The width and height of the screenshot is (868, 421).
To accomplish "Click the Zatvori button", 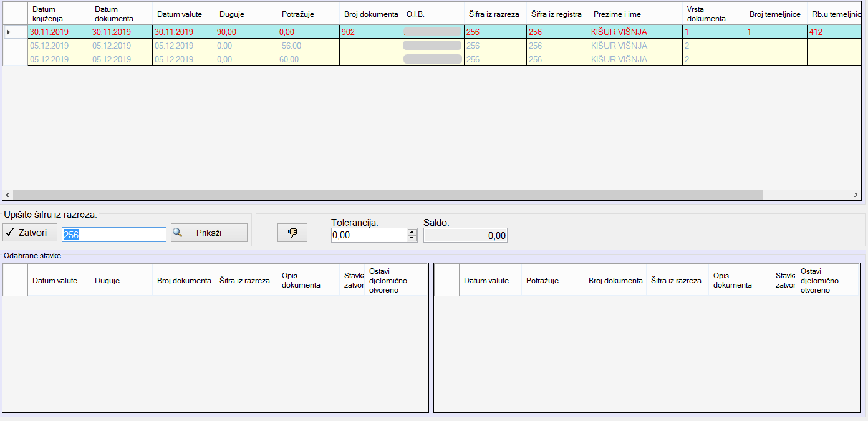I will point(29,233).
